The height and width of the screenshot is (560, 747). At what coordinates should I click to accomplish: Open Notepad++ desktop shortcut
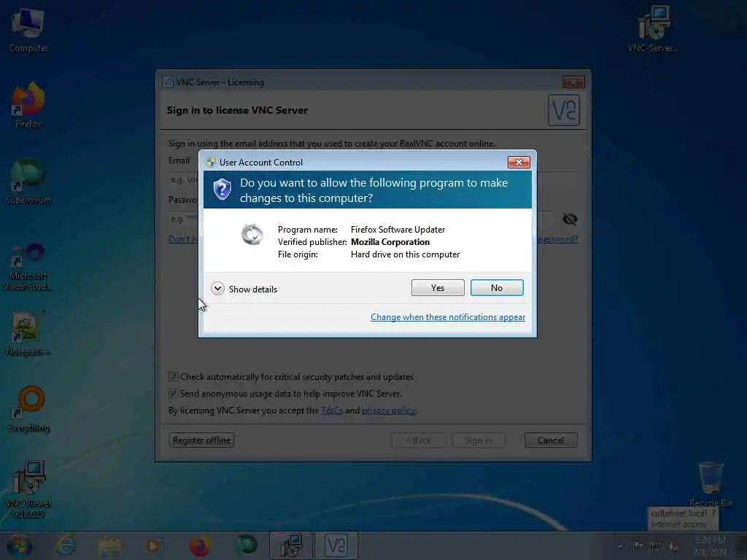pos(28,333)
